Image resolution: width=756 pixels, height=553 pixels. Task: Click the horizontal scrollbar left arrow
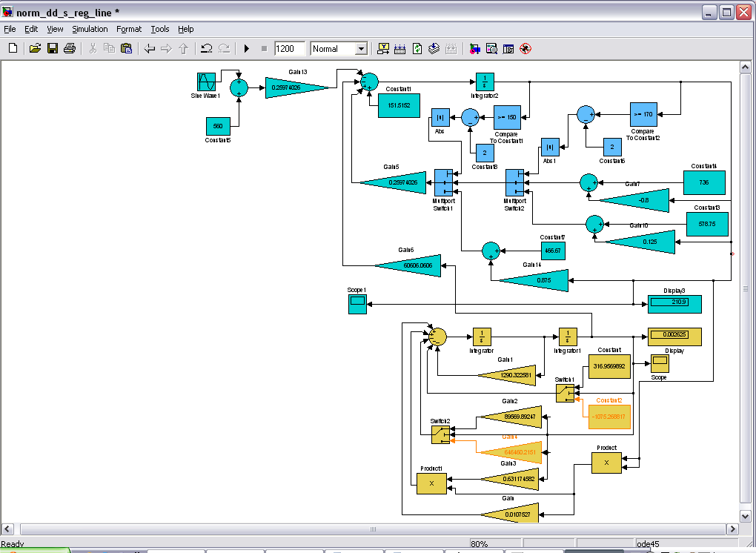coord(8,529)
